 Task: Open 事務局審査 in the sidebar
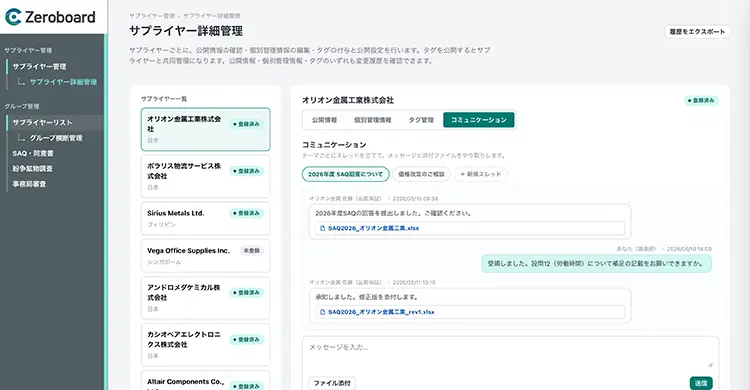point(29,184)
